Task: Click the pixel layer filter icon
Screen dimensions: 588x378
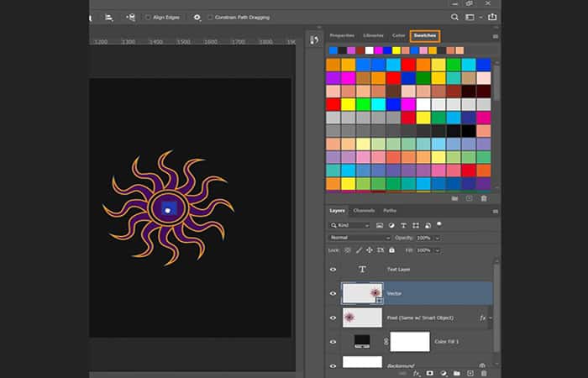Action: [380, 225]
